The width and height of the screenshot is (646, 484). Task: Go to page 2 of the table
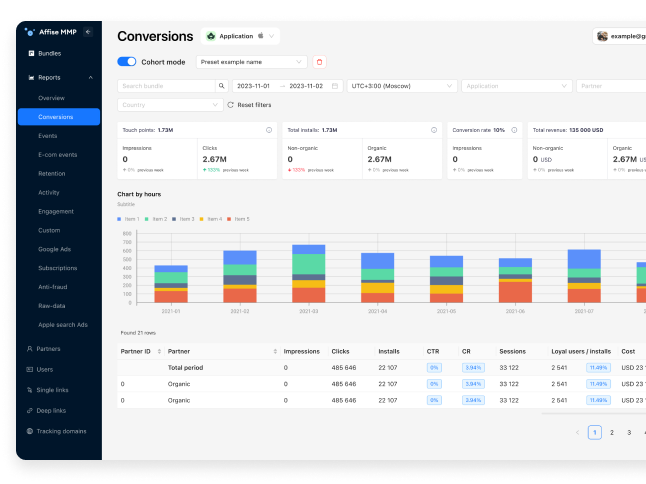click(612, 432)
